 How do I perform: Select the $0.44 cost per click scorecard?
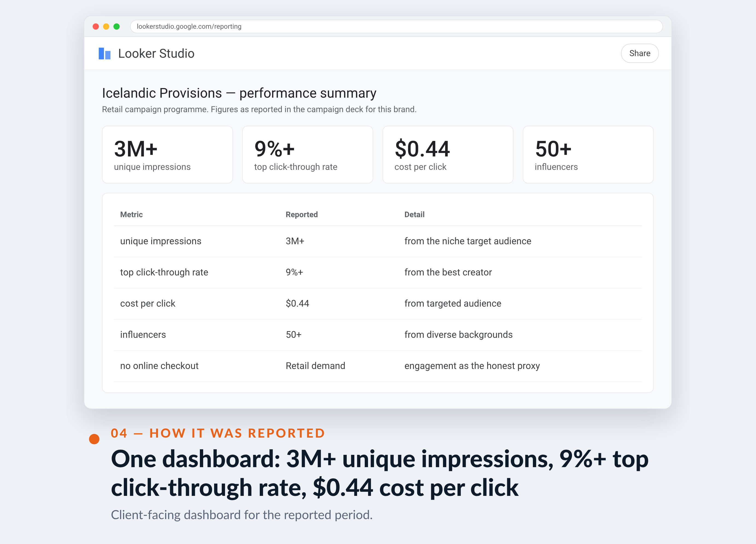tap(448, 155)
